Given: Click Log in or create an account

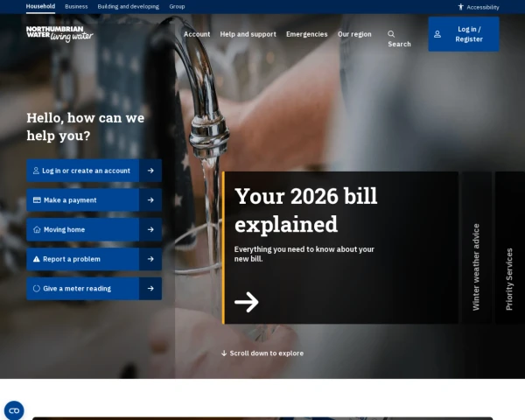Looking at the screenshot, I should (x=83, y=171).
